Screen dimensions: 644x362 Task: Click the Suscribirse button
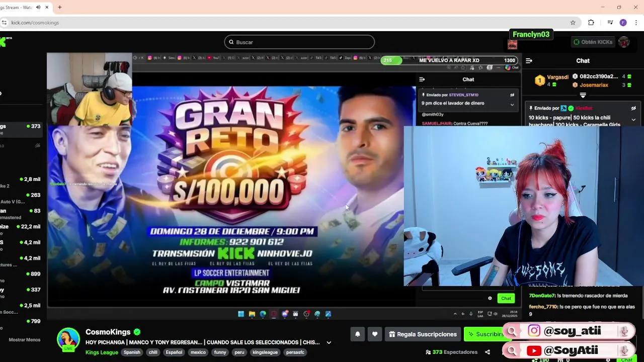pyautogui.click(x=485, y=334)
